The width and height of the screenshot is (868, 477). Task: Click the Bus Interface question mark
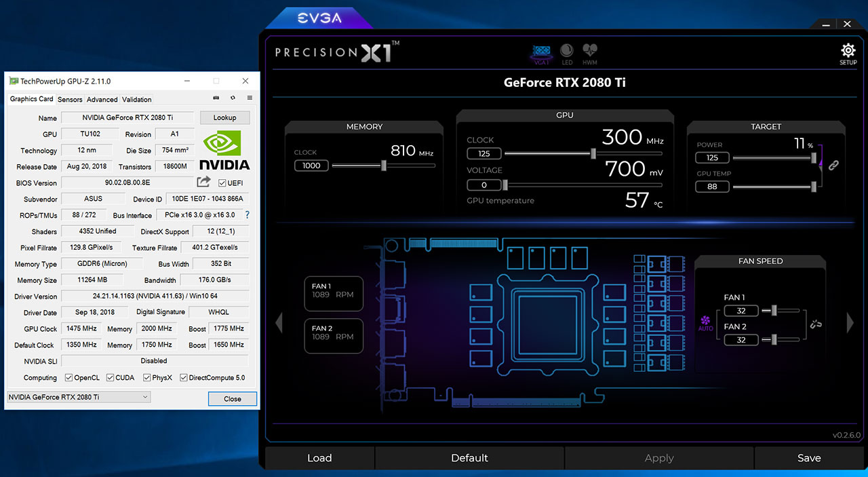point(247,215)
